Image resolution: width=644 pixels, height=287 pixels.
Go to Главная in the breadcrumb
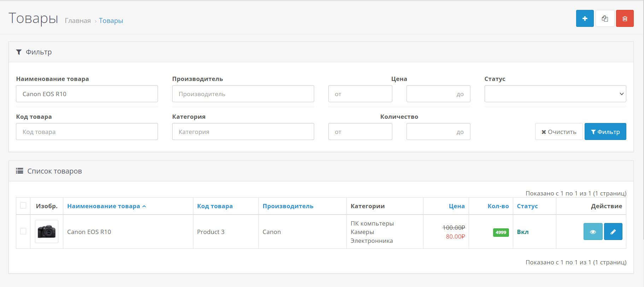tap(78, 21)
